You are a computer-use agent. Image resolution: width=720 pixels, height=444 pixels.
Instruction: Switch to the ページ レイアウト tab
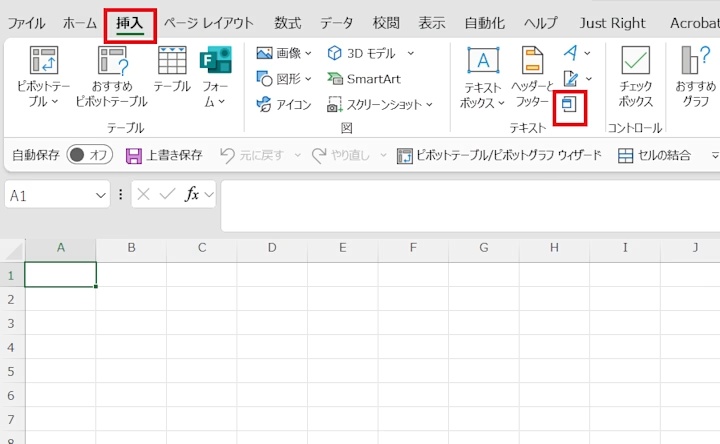[x=208, y=23]
